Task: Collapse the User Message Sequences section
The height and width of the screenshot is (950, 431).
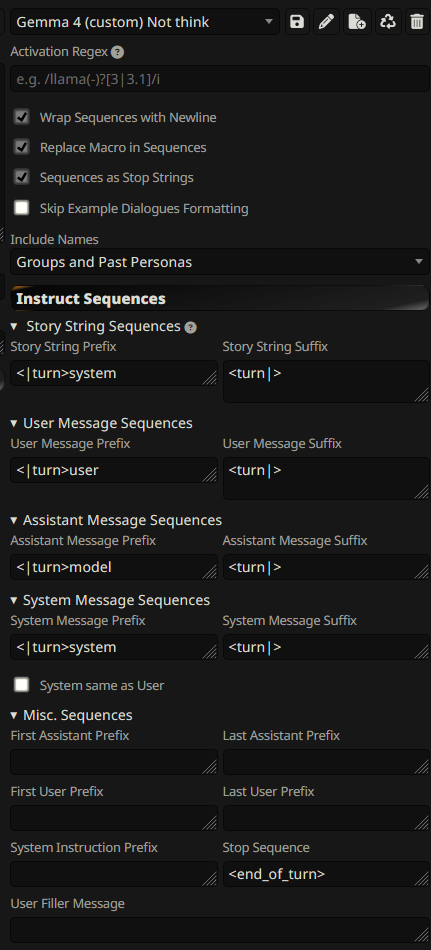Action: tap(102, 423)
